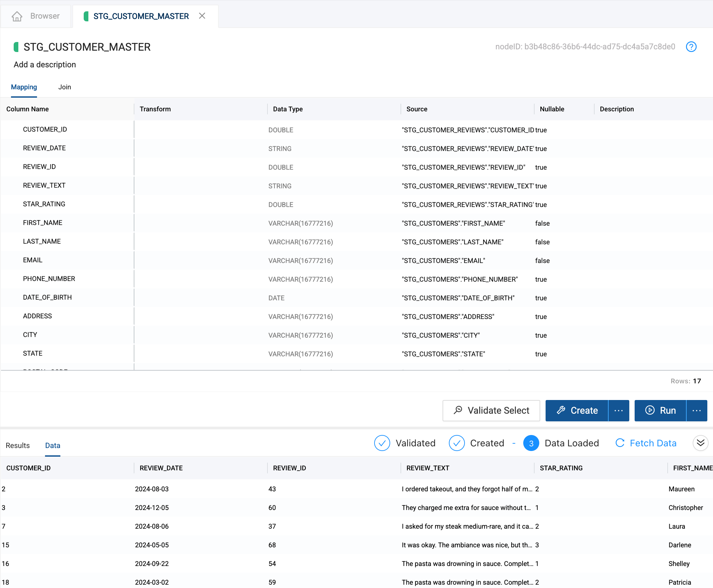Image resolution: width=713 pixels, height=588 pixels.
Task: Click the Validated checkmark status icon
Action: click(382, 443)
